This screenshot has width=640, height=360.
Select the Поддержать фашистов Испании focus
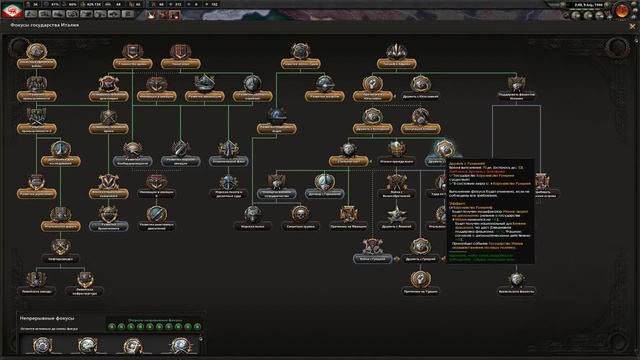[516, 89]
